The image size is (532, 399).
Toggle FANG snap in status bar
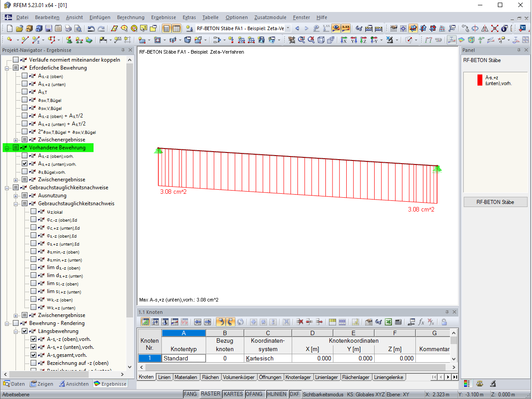point(191,394)
